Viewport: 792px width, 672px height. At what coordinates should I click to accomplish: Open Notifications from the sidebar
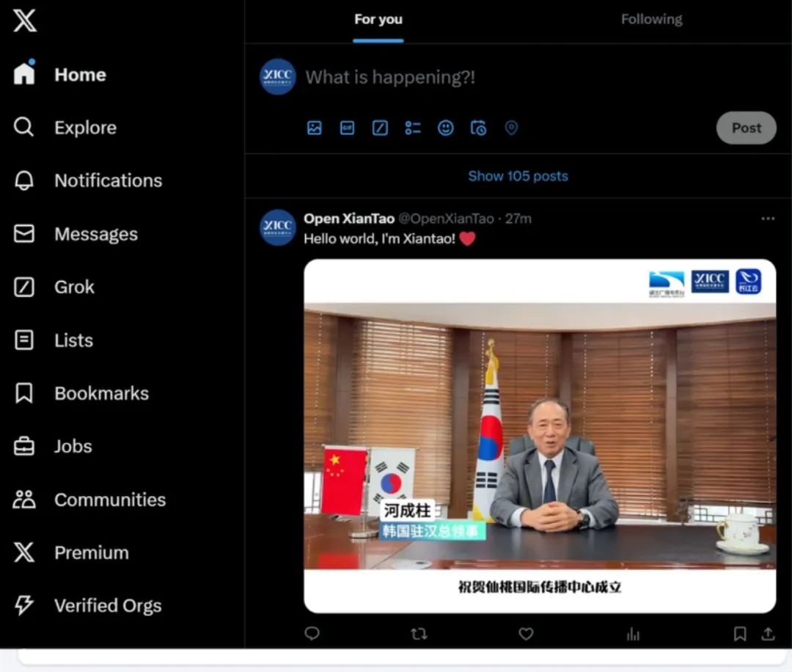click(108, 181)
